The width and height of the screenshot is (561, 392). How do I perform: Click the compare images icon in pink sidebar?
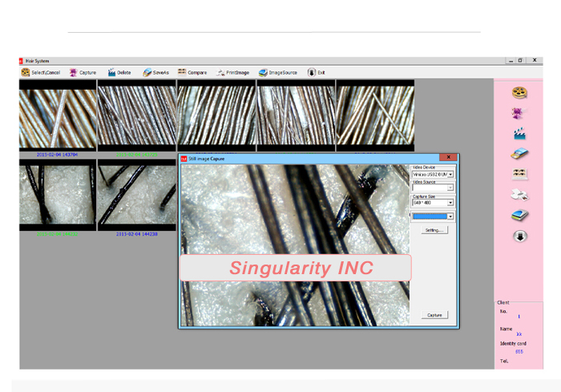click(519, 174)
